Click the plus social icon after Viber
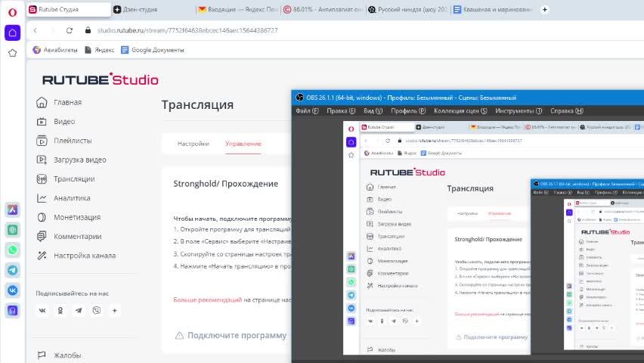The height and width of the screenshot is (363, 644). pyautogui.click(x=115, y=310)
